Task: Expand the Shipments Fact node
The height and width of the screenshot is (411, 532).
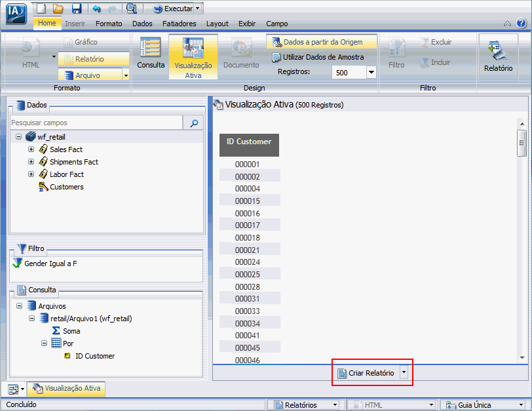Action: click(31, 161)
